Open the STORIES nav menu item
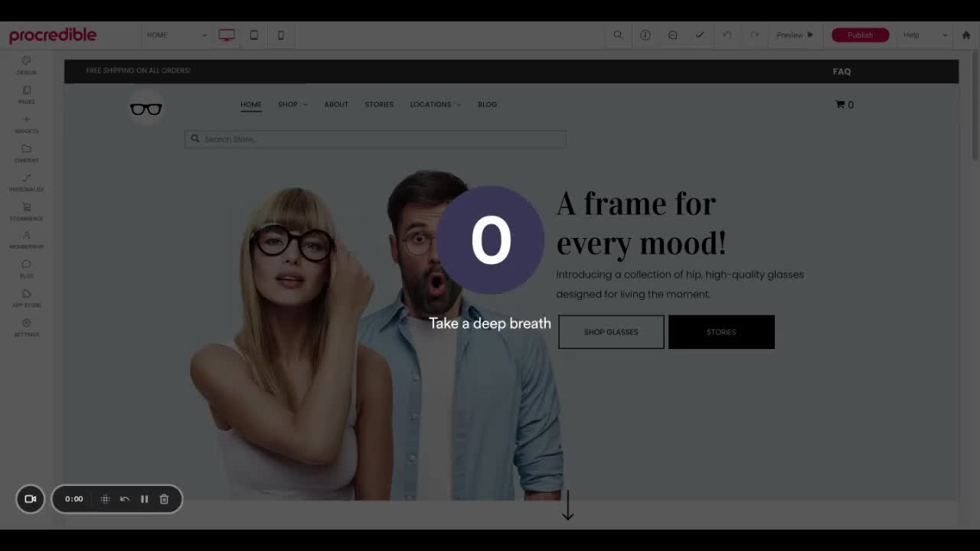 [x=379, y=104]
